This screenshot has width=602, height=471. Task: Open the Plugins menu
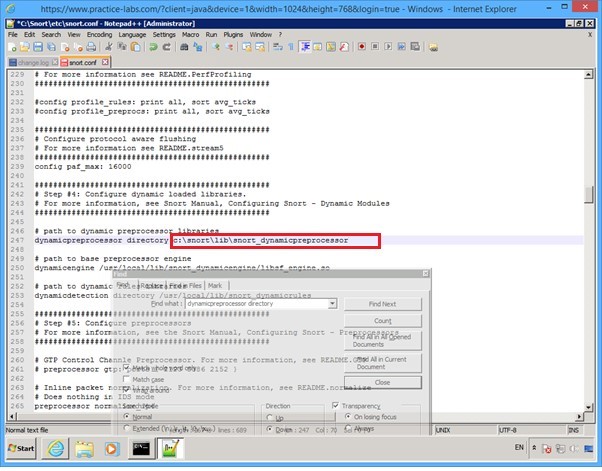[233, 35]
